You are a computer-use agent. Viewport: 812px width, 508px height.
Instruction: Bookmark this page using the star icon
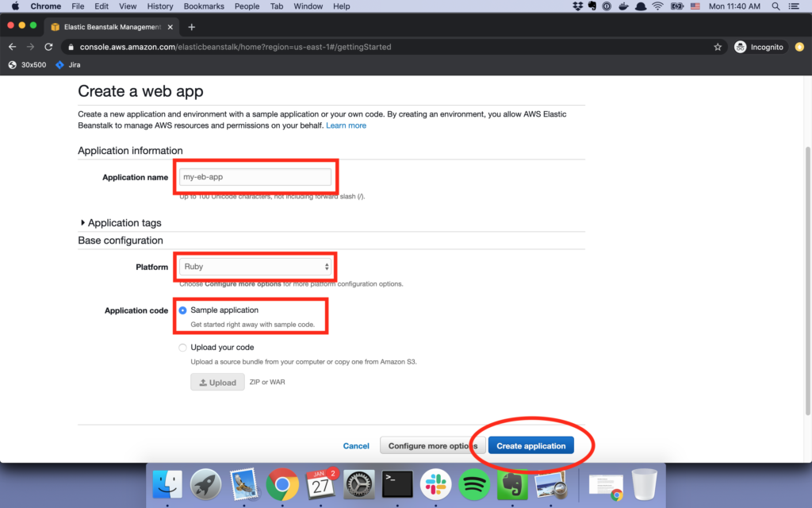[718, 47]
